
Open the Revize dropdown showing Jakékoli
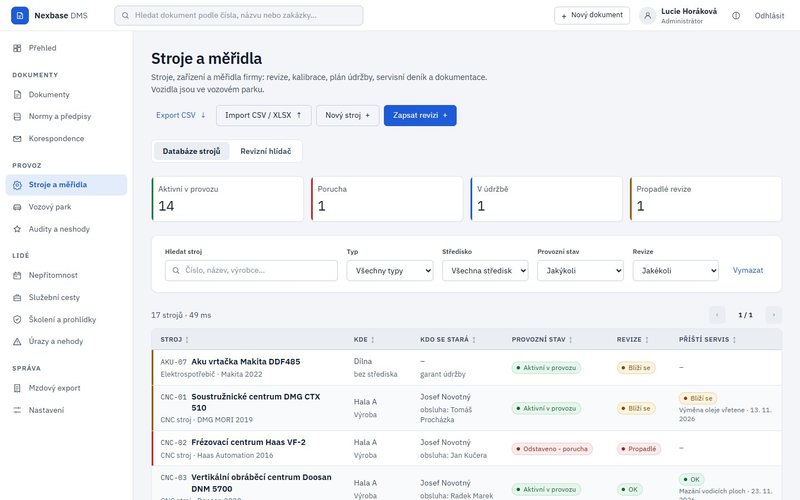[x=676, y=270]
